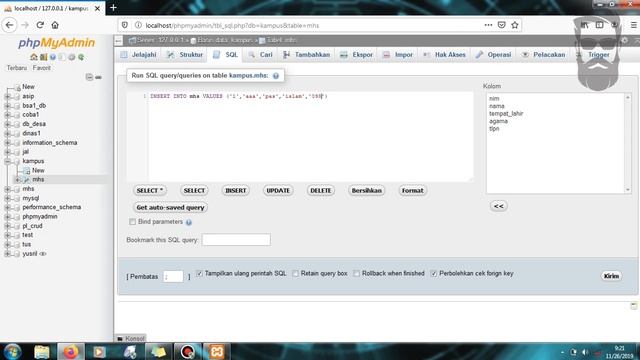Switch to the Struktur tab
Viewport: 640px width, 360px height.
coord(185,55)
